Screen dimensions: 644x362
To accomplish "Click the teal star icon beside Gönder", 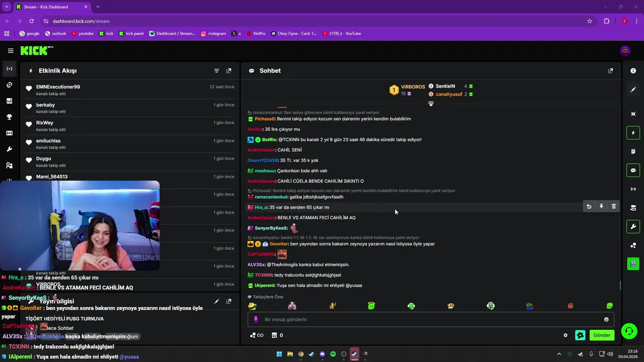I will click(580, 335).
